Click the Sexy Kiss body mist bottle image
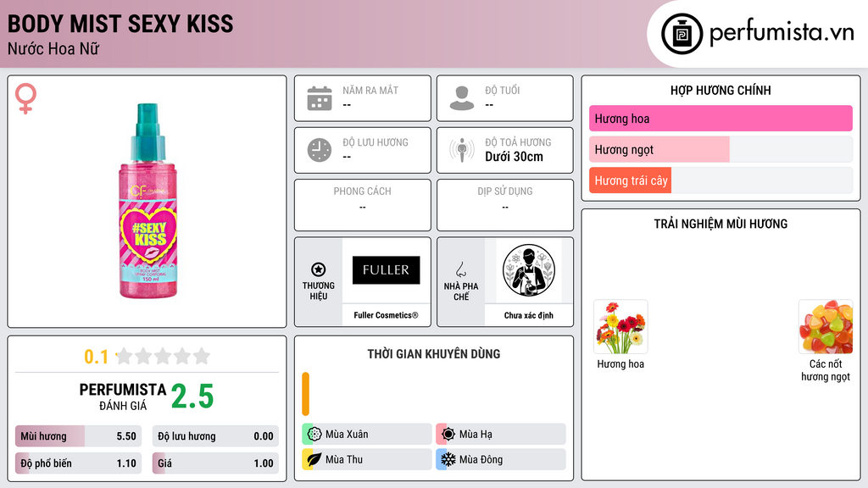 148,202
